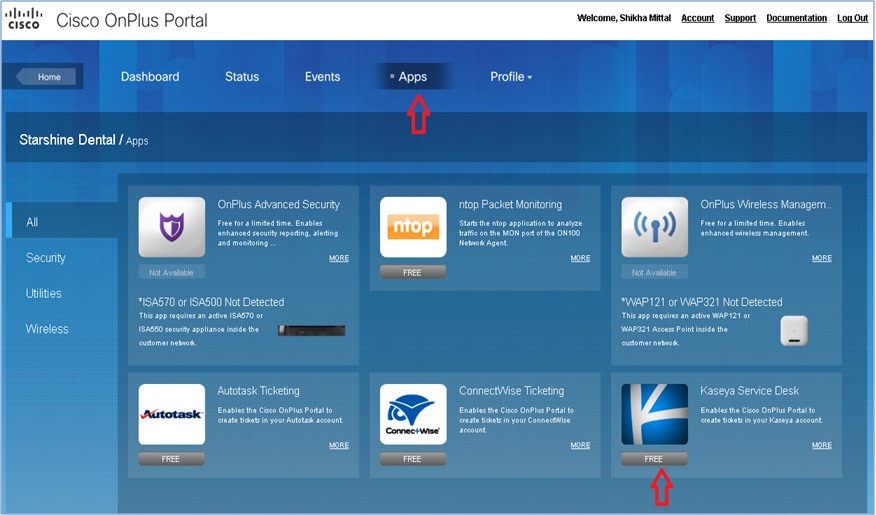876x515 pixels.
Task: Click the Starshine Dental breadcrumb
Action: 67,140
